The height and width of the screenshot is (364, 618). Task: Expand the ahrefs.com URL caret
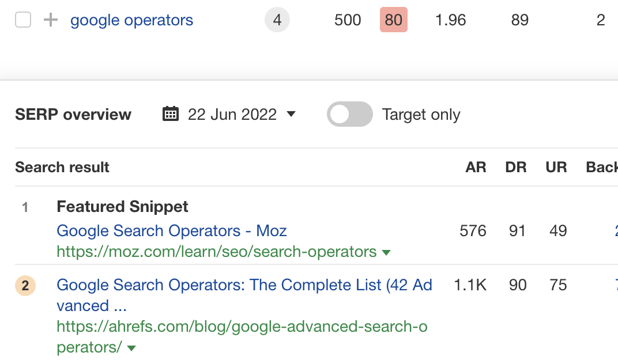coord(131,348)
